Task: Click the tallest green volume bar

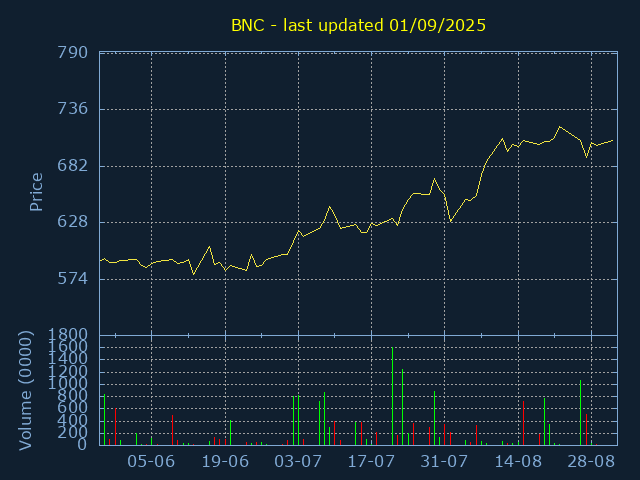Action: point(392,396)
